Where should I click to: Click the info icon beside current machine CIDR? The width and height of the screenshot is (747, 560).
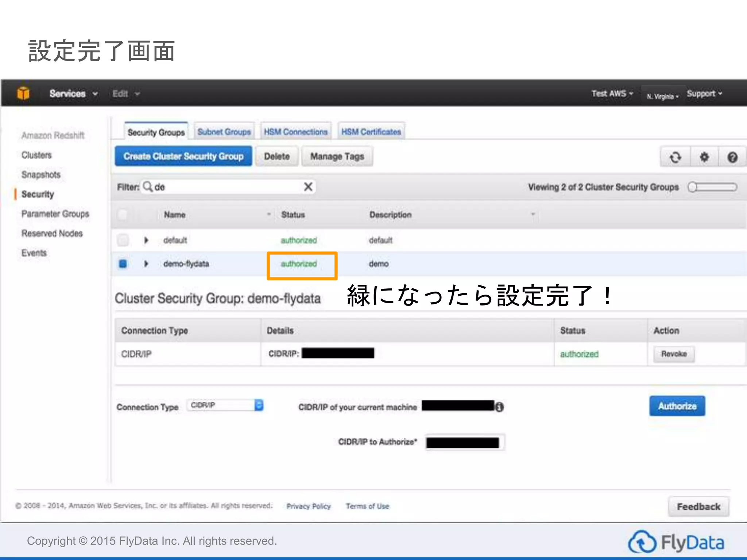click(499, 407)
